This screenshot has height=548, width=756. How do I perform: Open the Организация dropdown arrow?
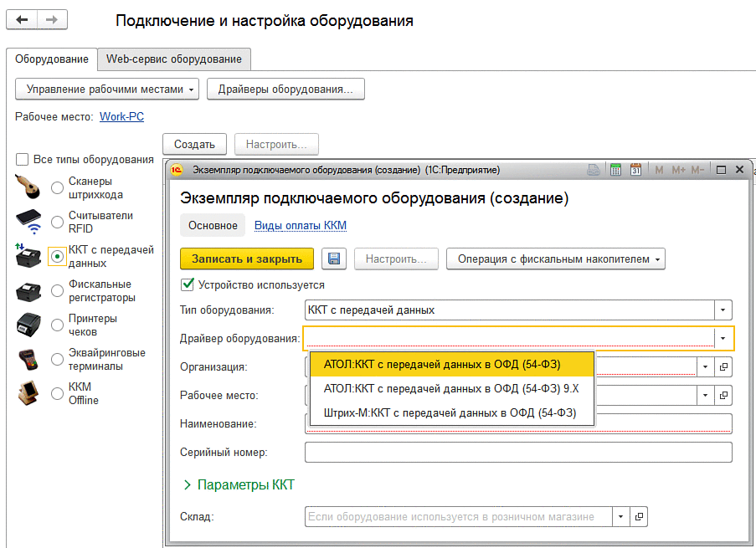pyautogui.click(x=706, y=366)
